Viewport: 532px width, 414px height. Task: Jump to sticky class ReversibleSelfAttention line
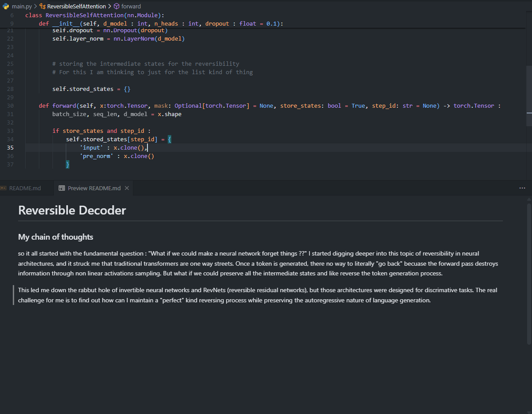[x=95, y=15]
